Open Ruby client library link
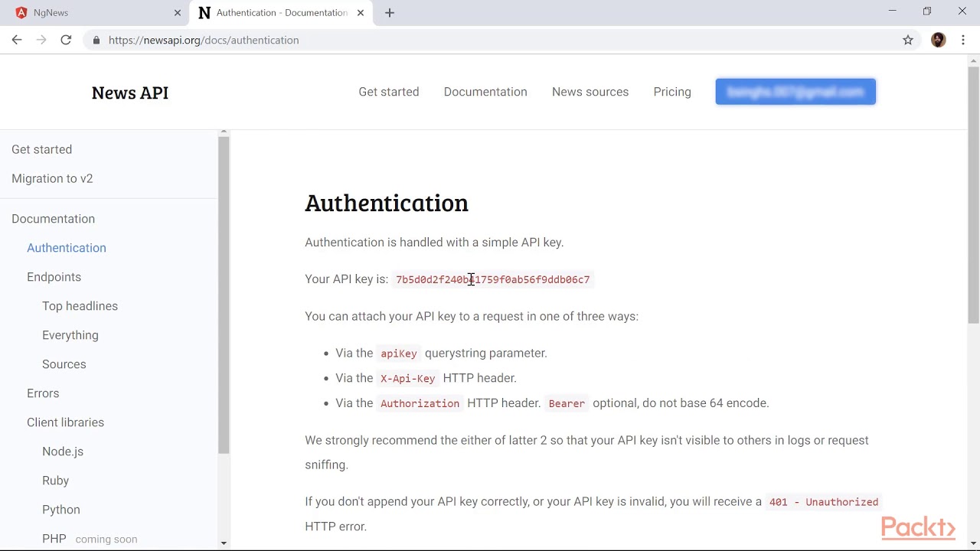 point(56,481)
